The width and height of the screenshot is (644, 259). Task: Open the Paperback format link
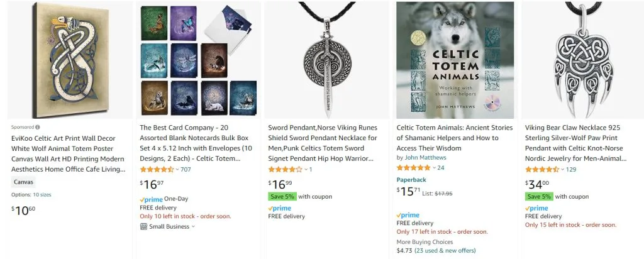pos(413,179)
